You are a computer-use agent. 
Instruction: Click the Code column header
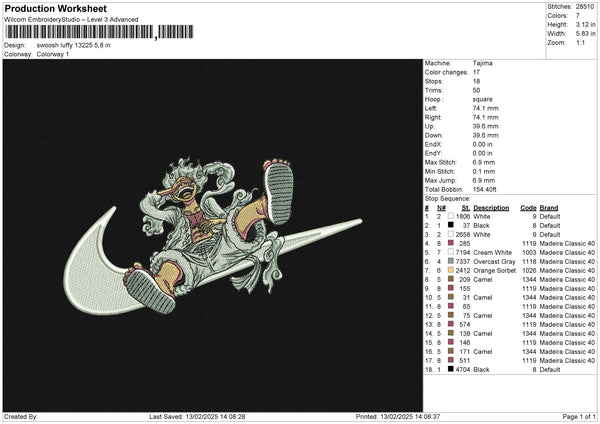528,207
